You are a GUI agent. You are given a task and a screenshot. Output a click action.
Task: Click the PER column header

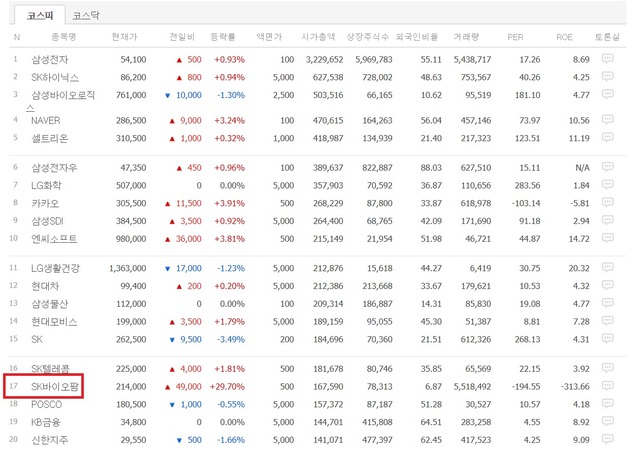(515, 37)
